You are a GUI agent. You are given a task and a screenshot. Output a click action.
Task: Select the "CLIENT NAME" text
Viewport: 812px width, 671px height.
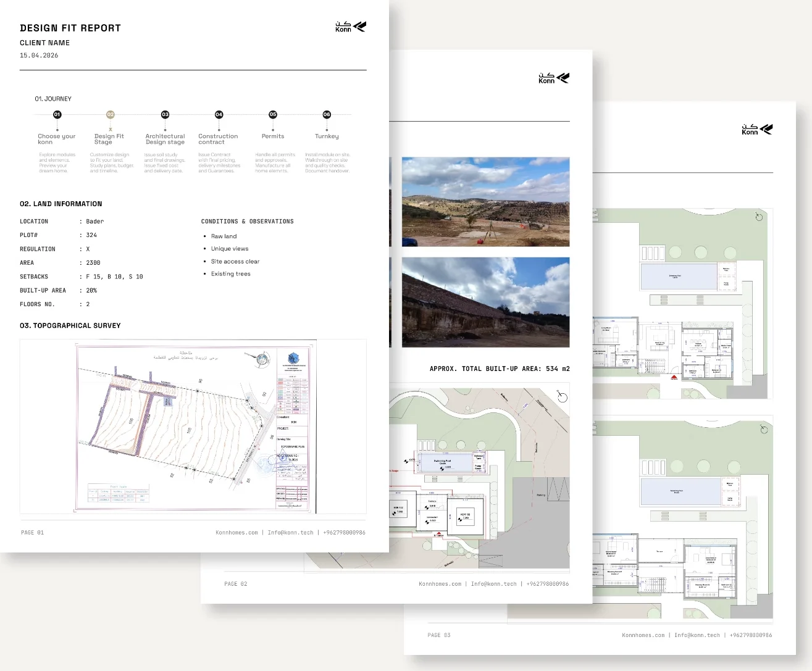pyautogui.click(x=45, y=43)
